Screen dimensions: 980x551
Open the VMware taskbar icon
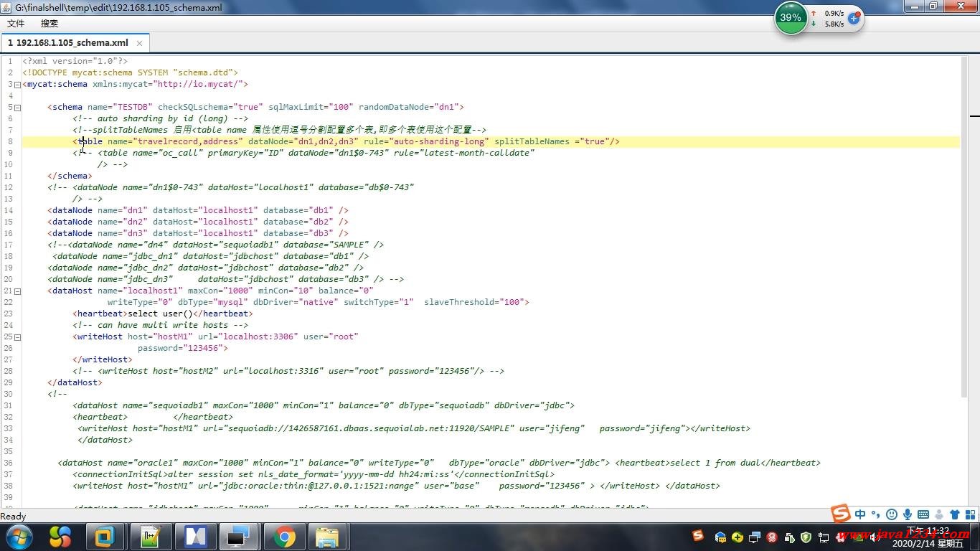tap(105, 537)
